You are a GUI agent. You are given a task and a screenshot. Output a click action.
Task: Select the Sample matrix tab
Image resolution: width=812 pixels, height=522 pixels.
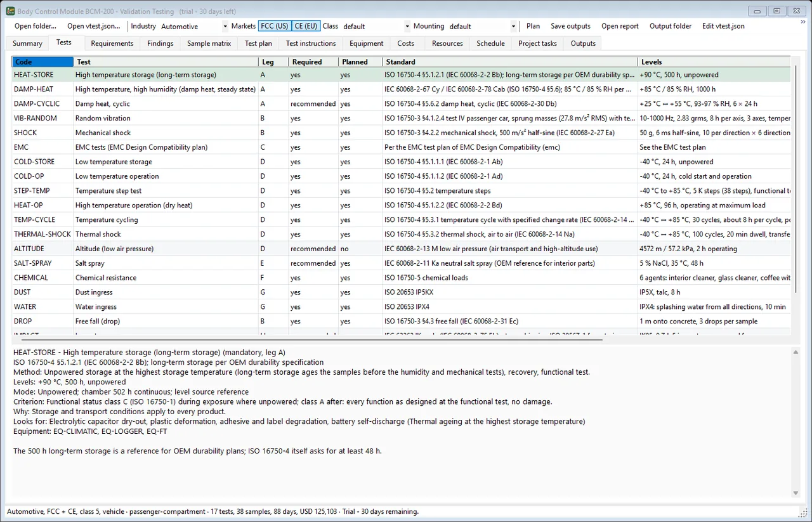coord(209,44)
